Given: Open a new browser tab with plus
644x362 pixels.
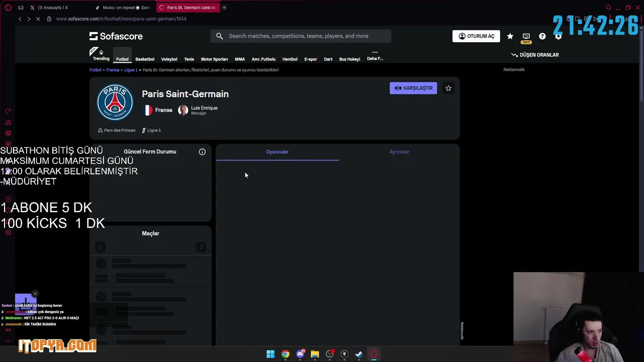Looking at the screenshot, I should [224, 8].
